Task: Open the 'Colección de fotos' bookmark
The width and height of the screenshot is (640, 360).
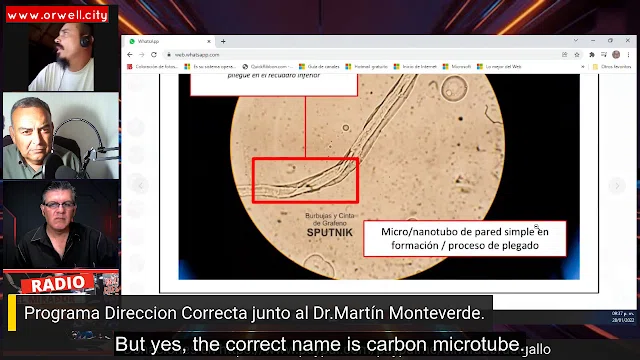Action: tap(152, 67)
